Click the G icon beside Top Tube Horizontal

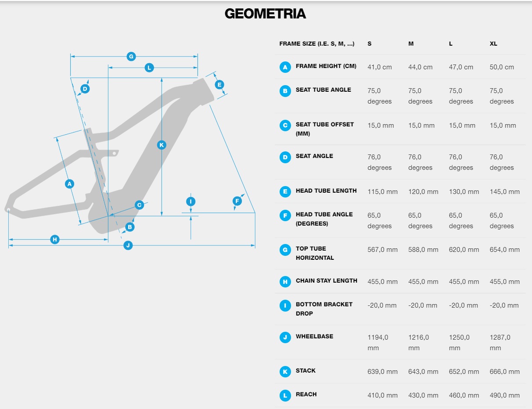coord(285,250)
